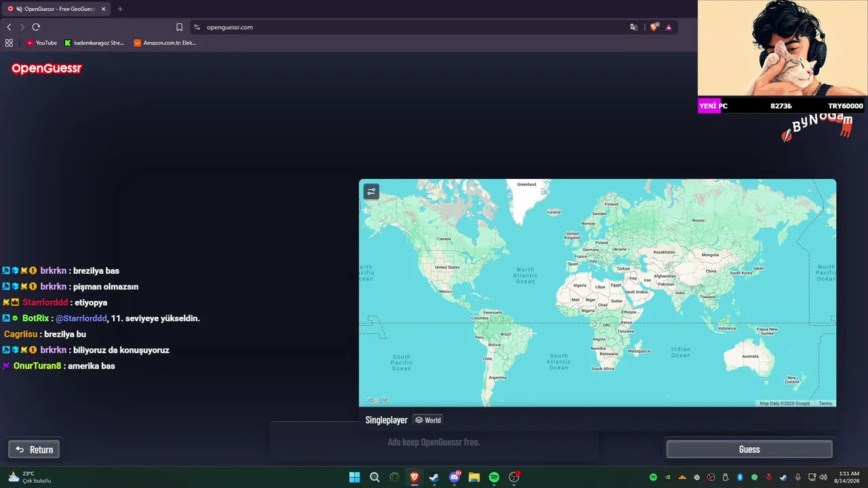868x488 pixels.
Task: Click Greenland on the map
Action: point(526,184)
